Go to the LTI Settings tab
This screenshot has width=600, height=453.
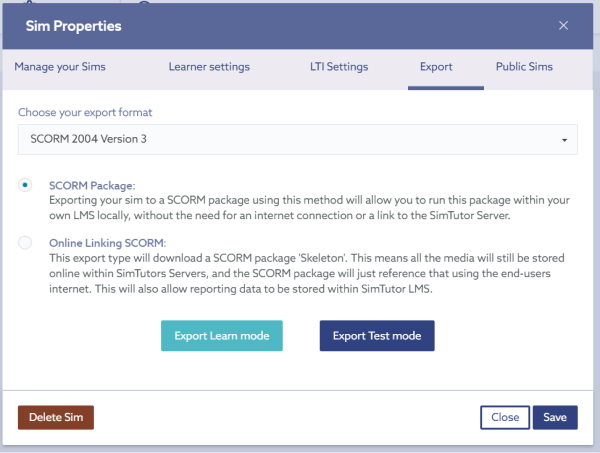(339, 67)
